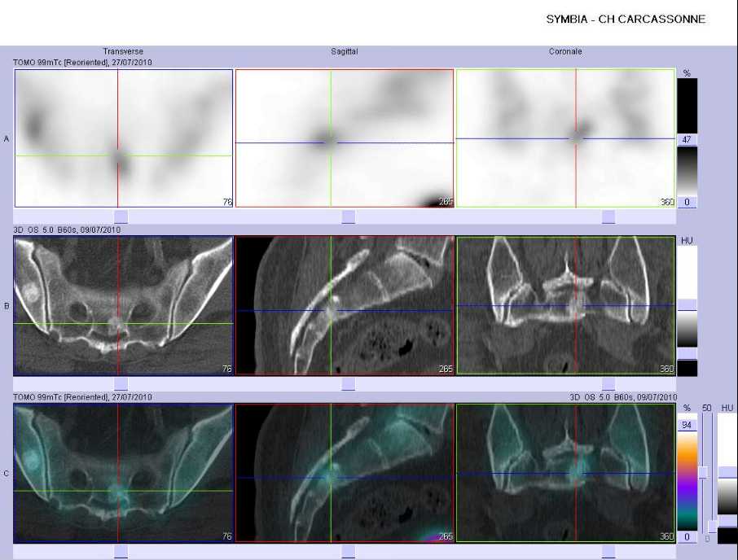Click slice number 265 in row B sagittal view
Image resolution: width=738 pixels, height=560 pixels.
(x=446, y=369)
